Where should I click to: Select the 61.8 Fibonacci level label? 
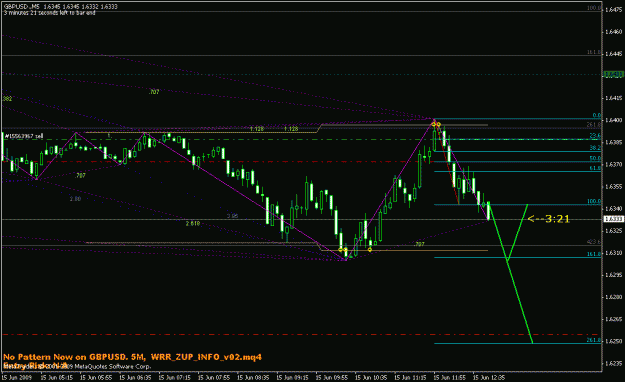click(595, 168)
